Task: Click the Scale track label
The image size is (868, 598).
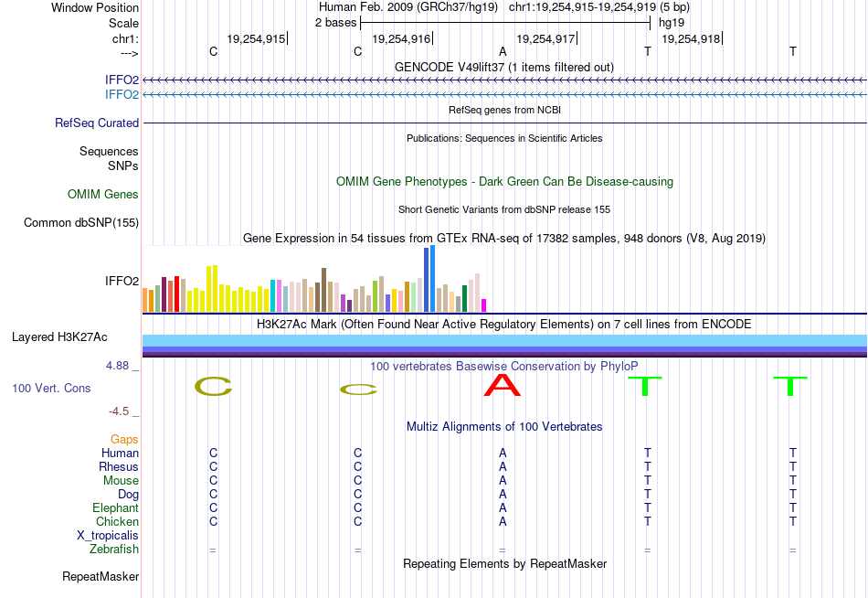Action: 123,23
